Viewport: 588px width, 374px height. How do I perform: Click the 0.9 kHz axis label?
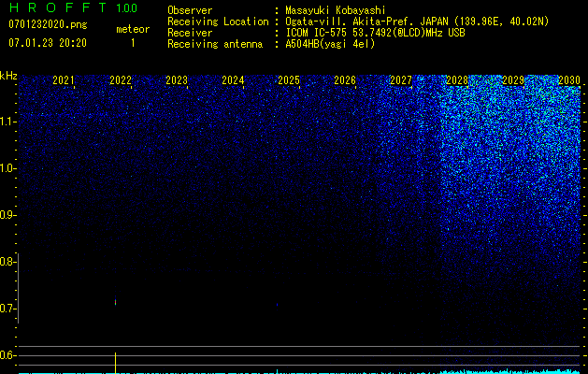point(6,215)
